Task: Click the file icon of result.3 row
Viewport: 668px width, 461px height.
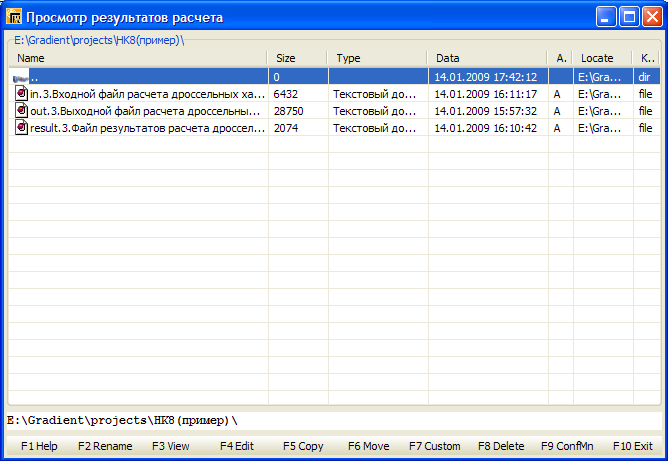Action: pos(21,127)
